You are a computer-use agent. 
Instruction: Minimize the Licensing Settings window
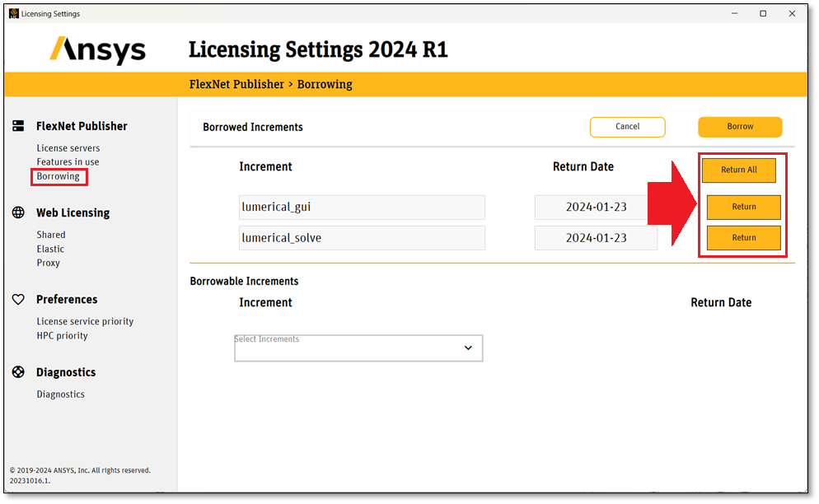[x=734, y=13]
